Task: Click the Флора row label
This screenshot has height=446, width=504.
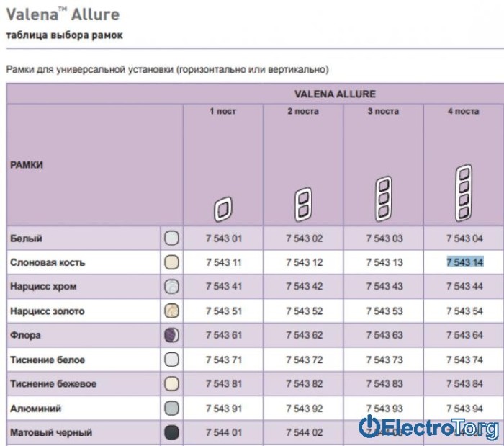Action: [25, 335]
